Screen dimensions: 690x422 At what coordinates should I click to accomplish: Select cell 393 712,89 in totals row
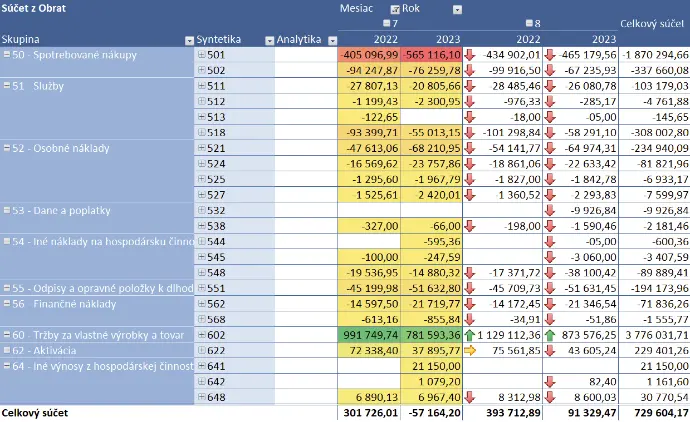click(503, 413)
